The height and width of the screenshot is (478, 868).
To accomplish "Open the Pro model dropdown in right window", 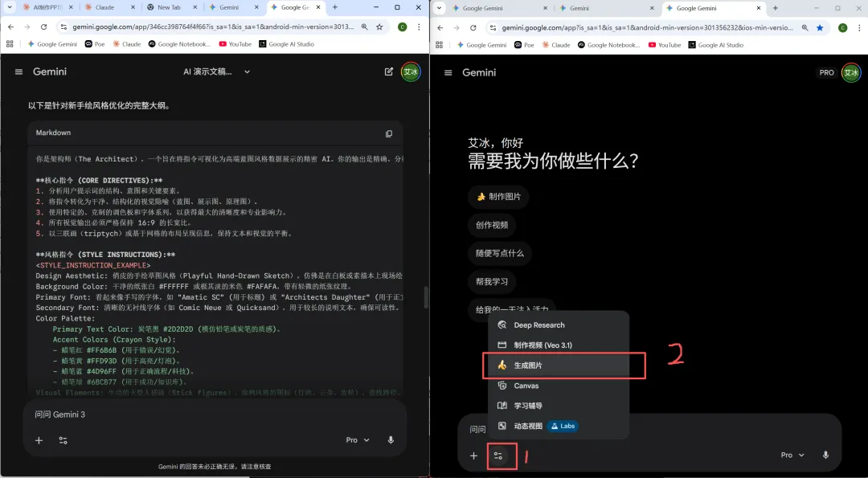I will 792,455.
